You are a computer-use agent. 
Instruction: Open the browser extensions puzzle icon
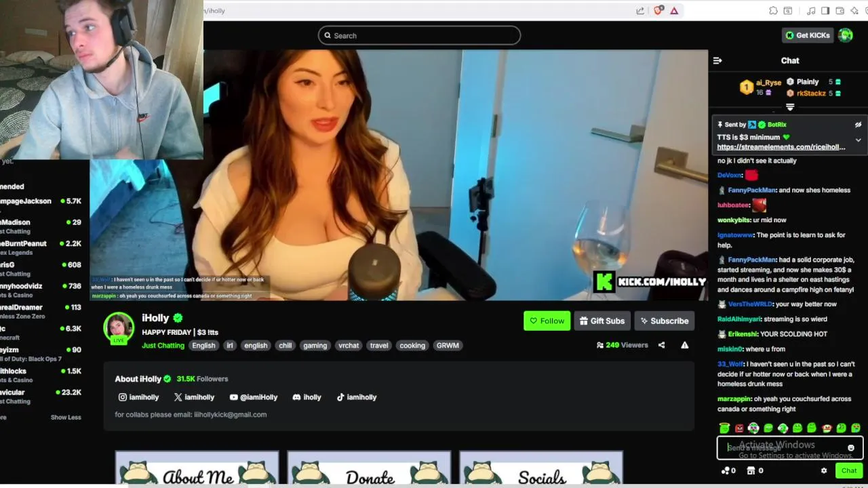click(773, 11)
